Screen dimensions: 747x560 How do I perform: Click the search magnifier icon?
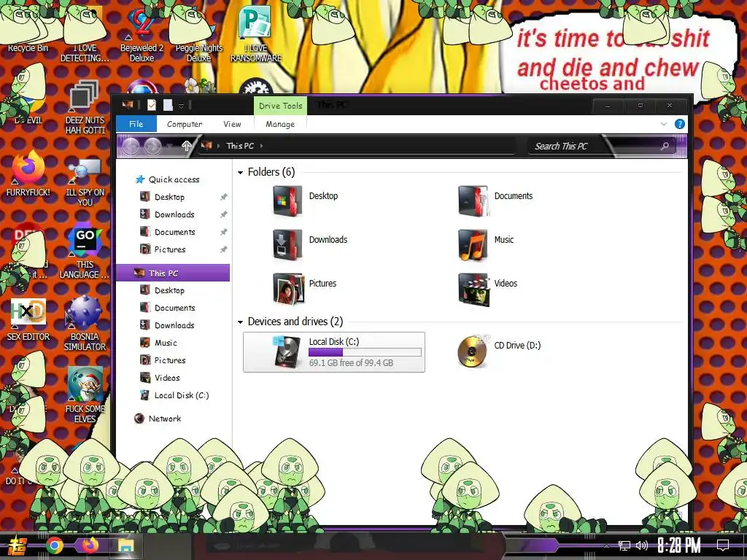(665, 146)
